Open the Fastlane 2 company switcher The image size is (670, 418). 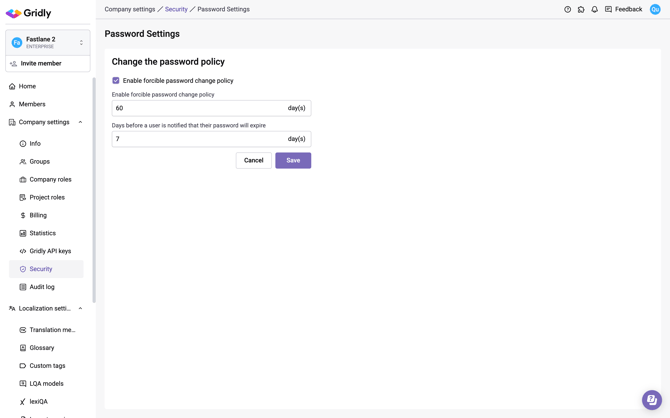tap(47, 43)
